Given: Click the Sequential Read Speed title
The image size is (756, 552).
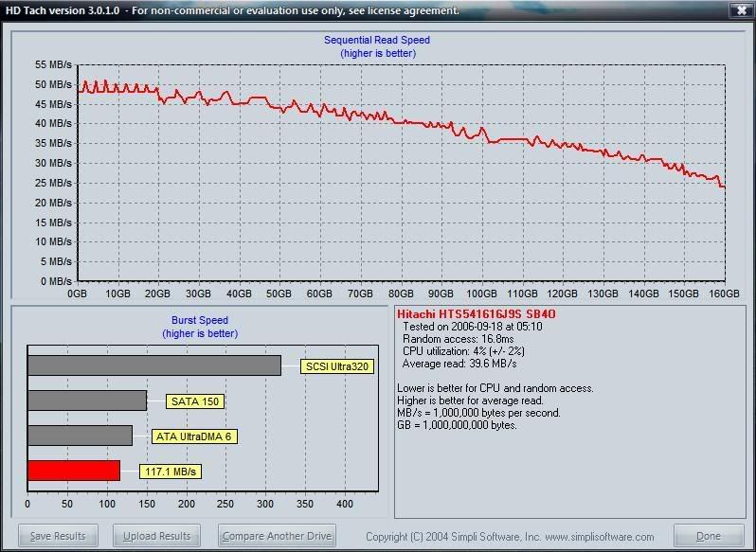Looking at the screenshot, I should point(377,40).
